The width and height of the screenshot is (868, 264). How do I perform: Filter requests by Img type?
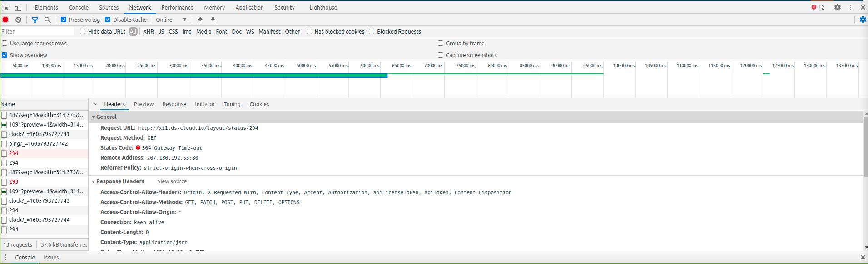[x=187, y=31]
